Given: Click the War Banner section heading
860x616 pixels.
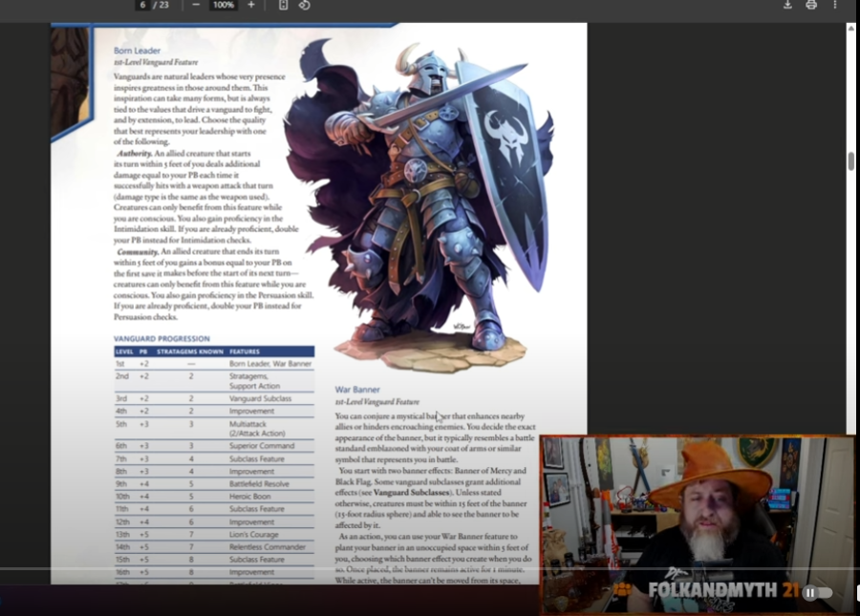Looking at the screenshot, I should pyautogui.click(x=357, y=390).
